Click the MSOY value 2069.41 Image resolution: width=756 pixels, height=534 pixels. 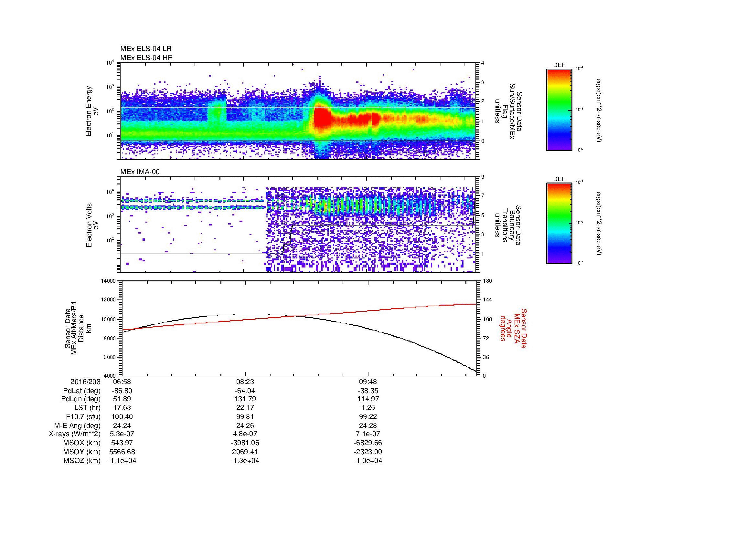coord(245,452)
